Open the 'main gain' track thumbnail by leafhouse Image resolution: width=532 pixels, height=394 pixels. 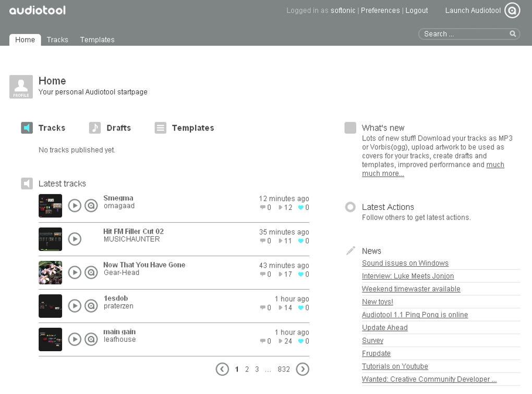tap(50, 339)
